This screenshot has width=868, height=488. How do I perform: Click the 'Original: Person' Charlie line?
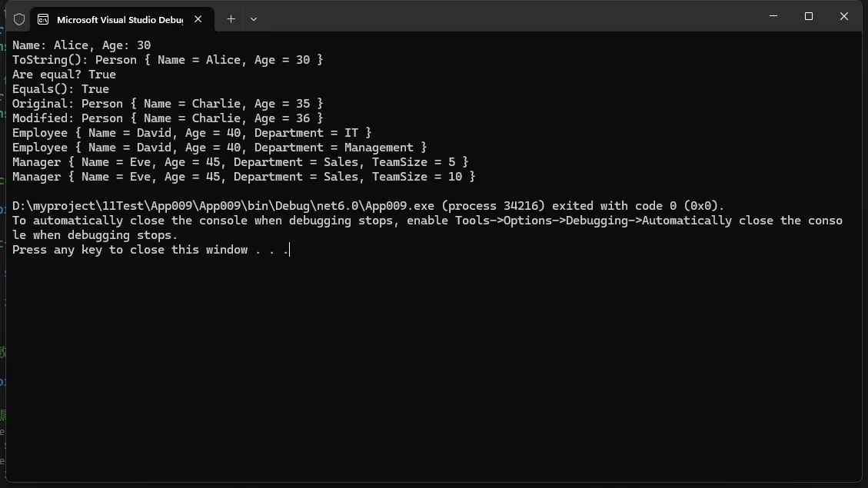tap(168, 104)
